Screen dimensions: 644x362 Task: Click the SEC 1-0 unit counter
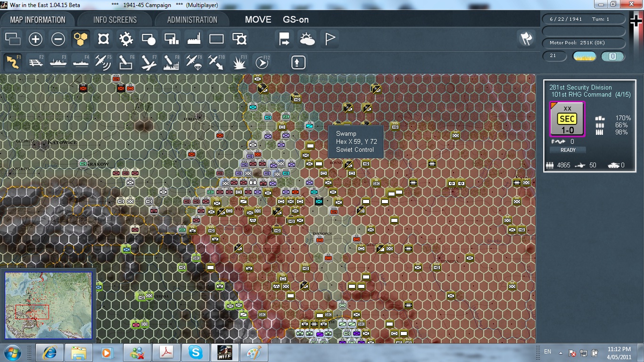567,120
